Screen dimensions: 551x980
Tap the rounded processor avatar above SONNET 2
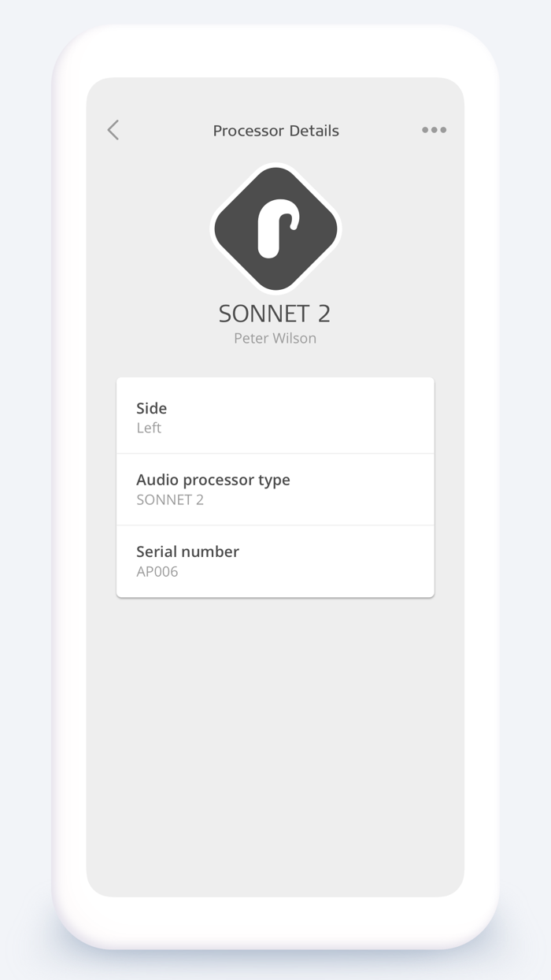click(x=274, y=228)
